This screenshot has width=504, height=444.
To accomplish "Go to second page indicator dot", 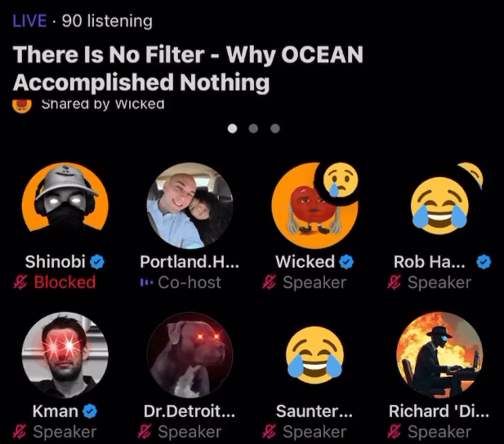I will pos(253,128).
